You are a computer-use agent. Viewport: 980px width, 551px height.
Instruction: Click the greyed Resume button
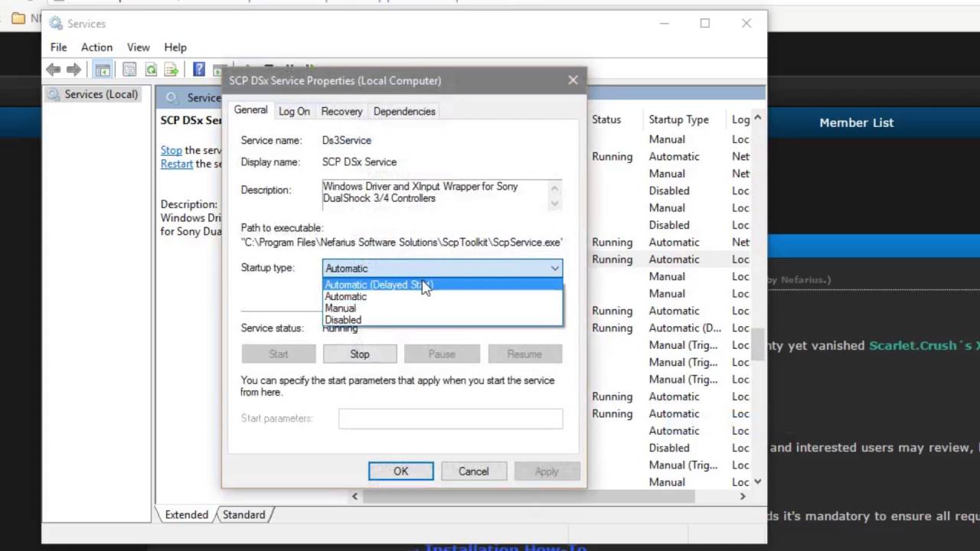[x=524, y=354]
